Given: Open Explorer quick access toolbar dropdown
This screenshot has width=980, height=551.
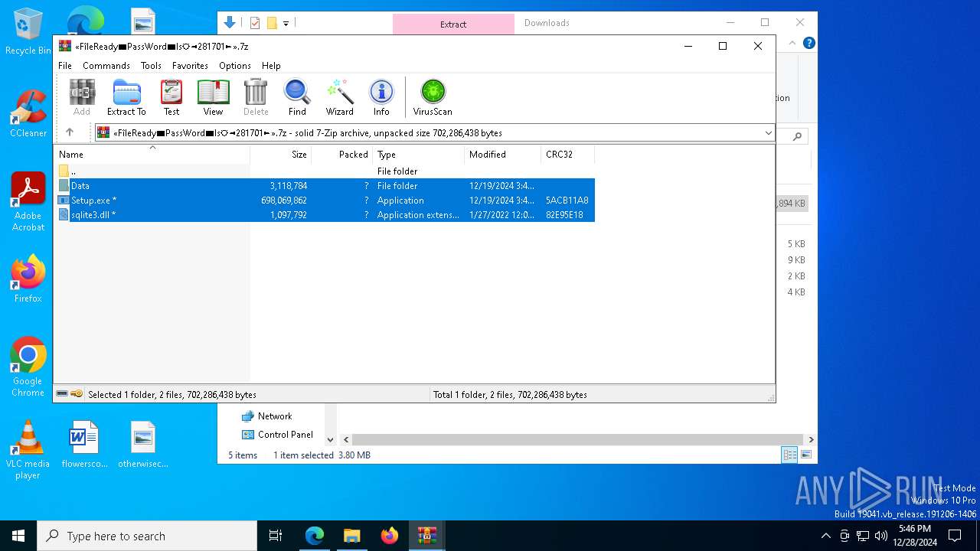Looking at the screenshot, I should coord(286,24).
